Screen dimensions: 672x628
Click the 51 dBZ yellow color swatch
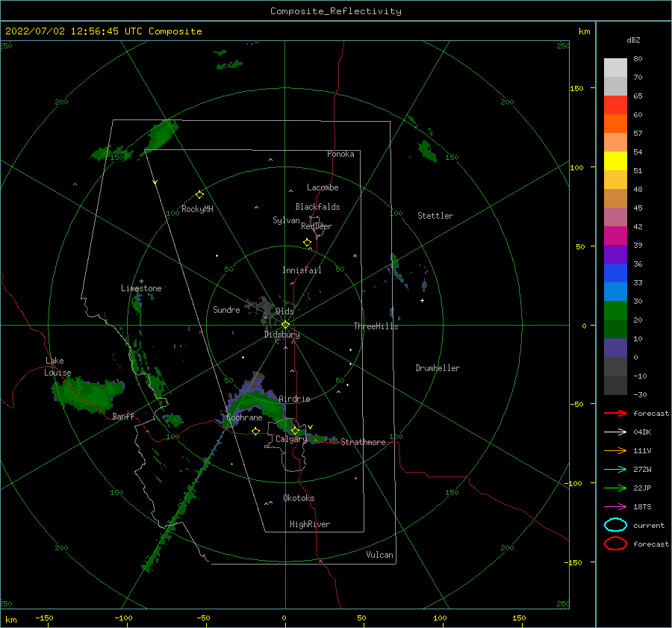click(x=615, y=161)
